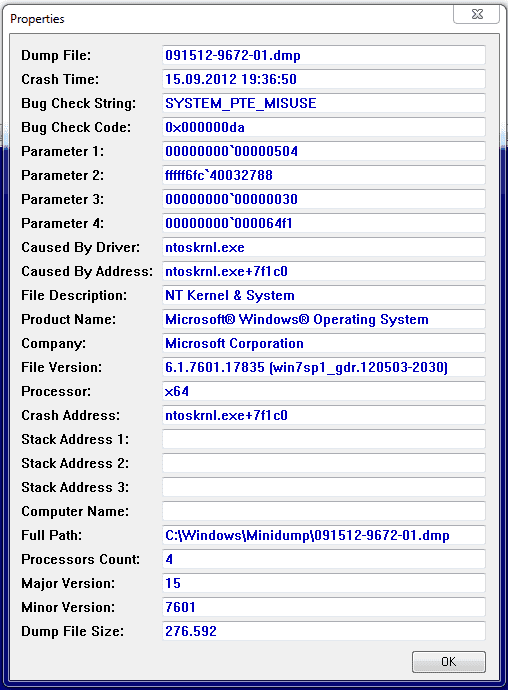Screen dimensions: 508x690
Task: Click the empty Stack Address 1 field
Action: pos(324,439)
